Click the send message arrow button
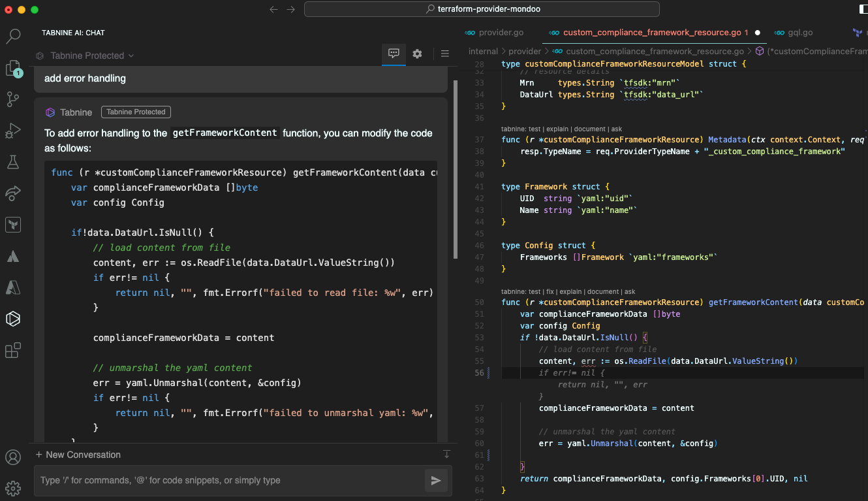868x501 pixels. (x=436, y=481)
